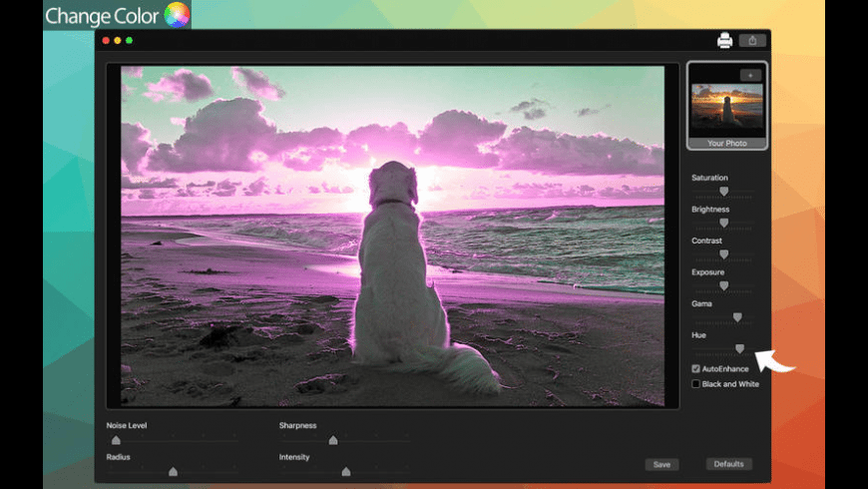Click the Sharpness slider handle
The image size is (868, 489).
pos(332,440)
